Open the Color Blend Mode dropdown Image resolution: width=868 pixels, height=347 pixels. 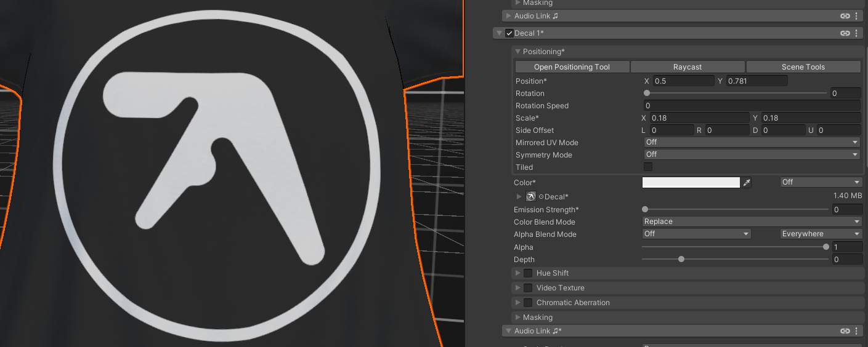tap(752, 221)
